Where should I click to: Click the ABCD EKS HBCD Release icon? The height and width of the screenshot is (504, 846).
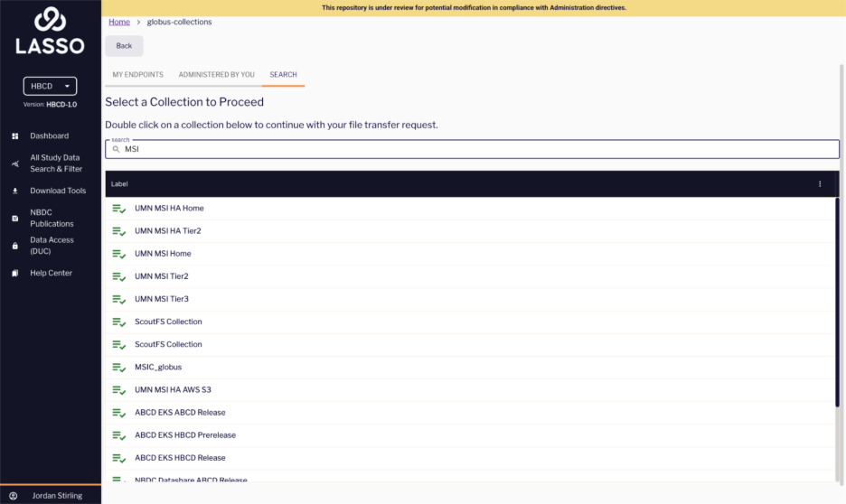[x=119, y=458]
